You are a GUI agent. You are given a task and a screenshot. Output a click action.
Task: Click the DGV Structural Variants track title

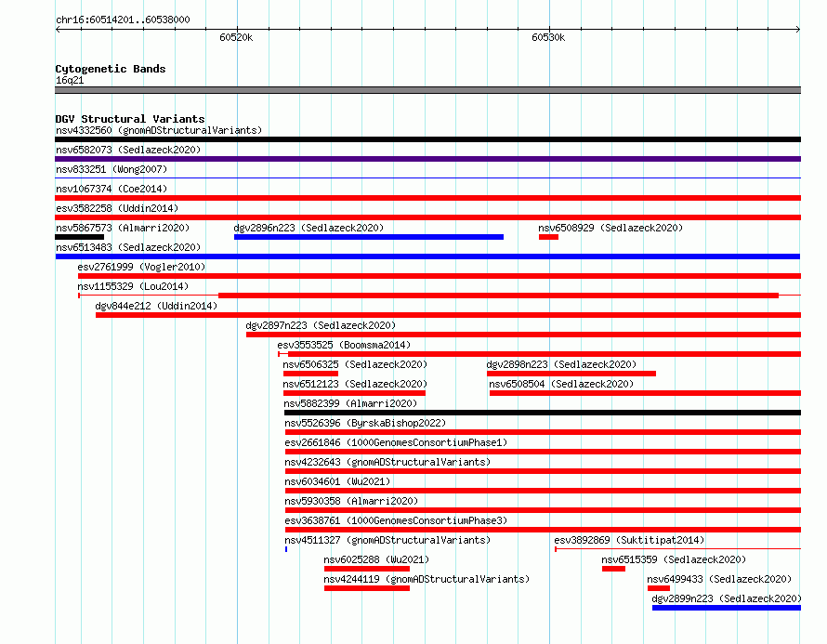(x=130, y=119)
